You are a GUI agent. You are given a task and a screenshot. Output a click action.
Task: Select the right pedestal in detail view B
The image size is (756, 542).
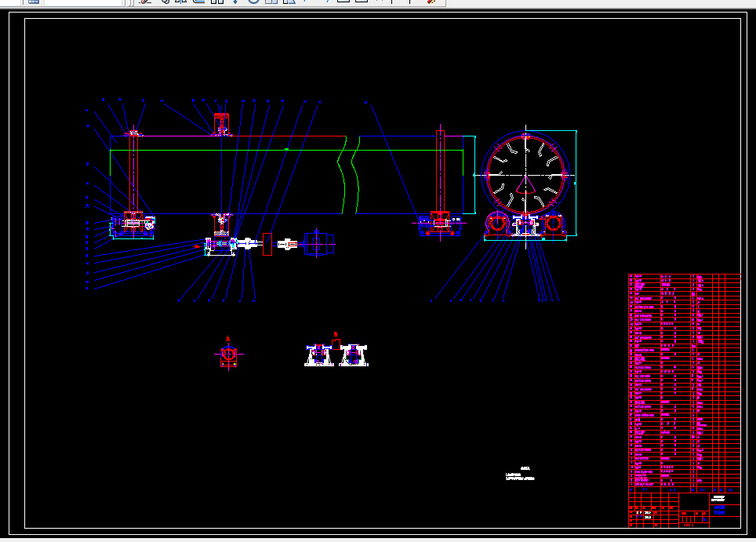pyautogui.click(x=354, y=355)
